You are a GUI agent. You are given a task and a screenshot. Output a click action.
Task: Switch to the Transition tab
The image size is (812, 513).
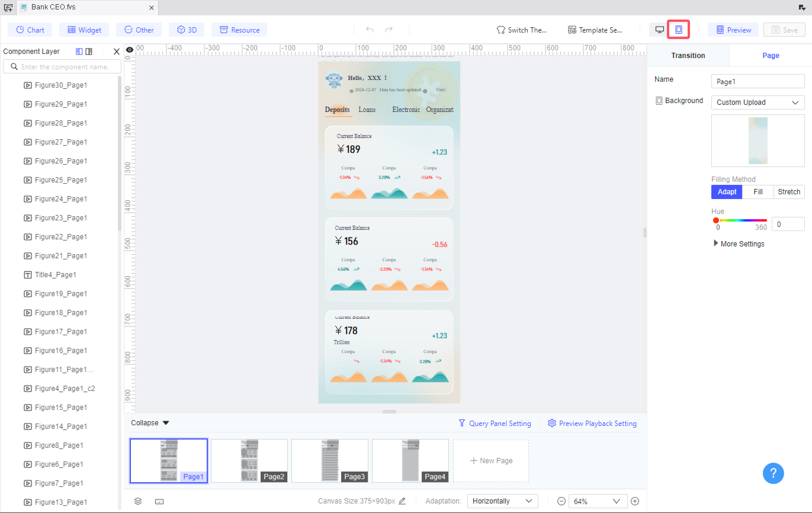[x=688, y=55]
